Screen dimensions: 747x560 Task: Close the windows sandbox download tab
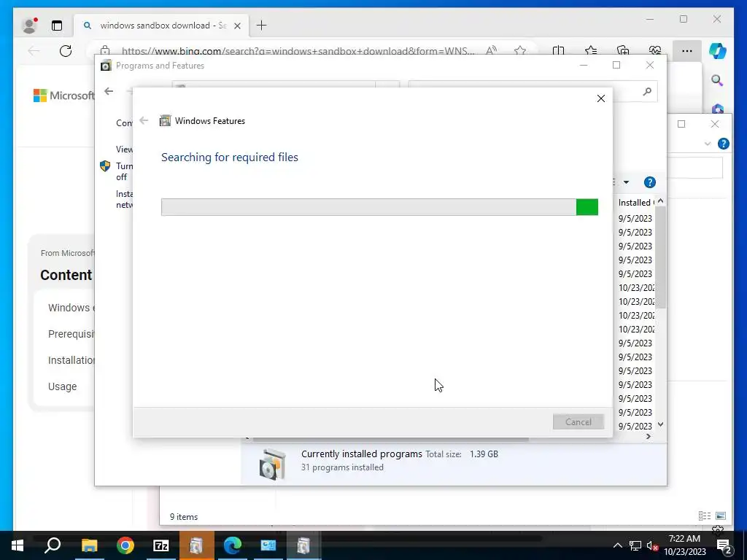click(x=237, y=26)
